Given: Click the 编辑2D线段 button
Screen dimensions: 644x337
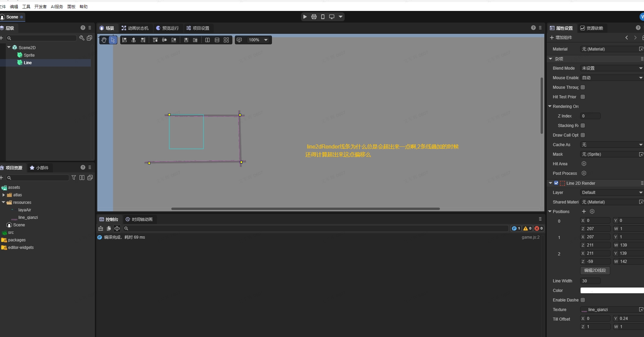Looking at the screenshot, I should 595,270.
